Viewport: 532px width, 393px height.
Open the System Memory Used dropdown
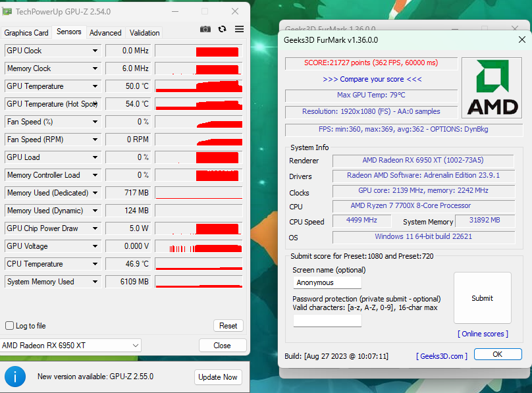[x=95, y=282]
